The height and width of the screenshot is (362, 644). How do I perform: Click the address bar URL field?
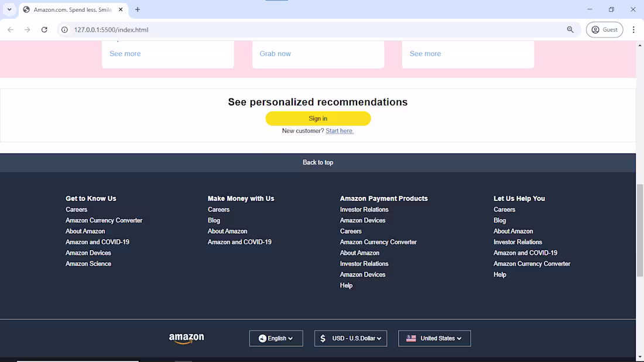tap(312, 30)
